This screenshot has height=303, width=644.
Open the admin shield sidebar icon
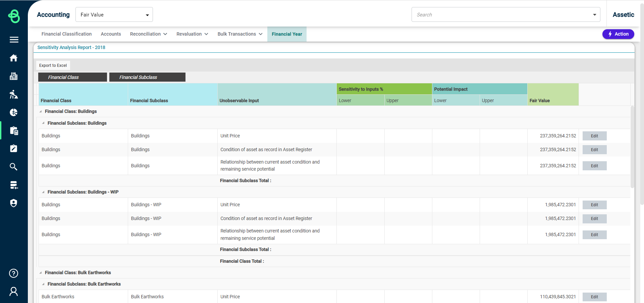point(14,203)
